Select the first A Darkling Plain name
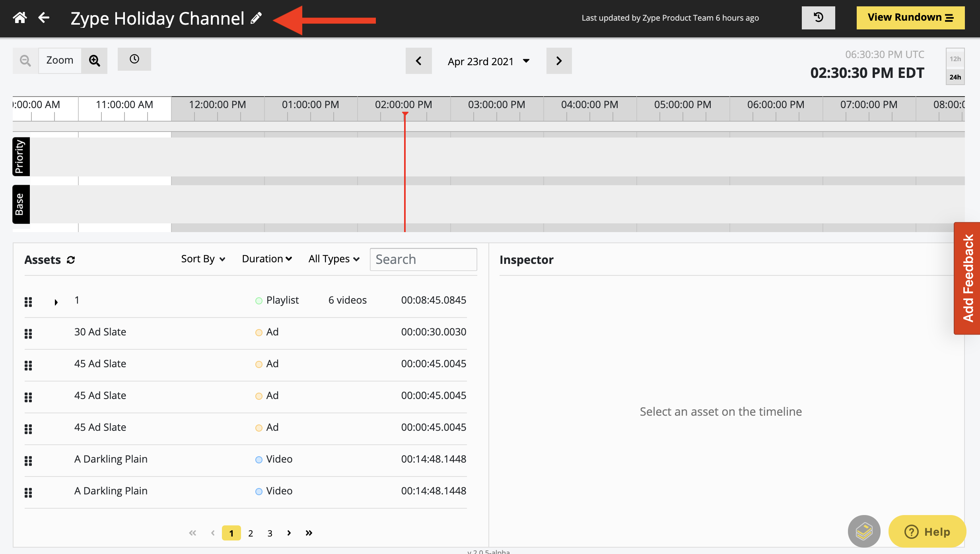This screenshot has width=980, height=554. [x=111, y=459]
